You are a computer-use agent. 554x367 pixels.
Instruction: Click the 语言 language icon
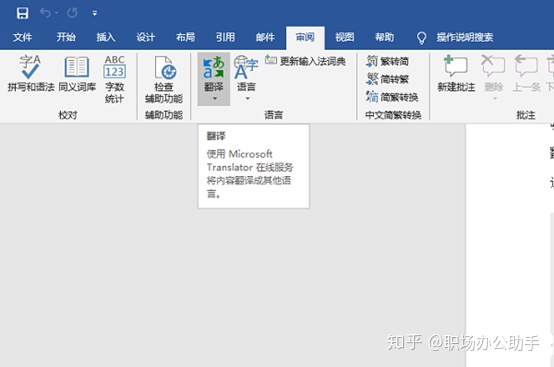click(x=246, y=67)
